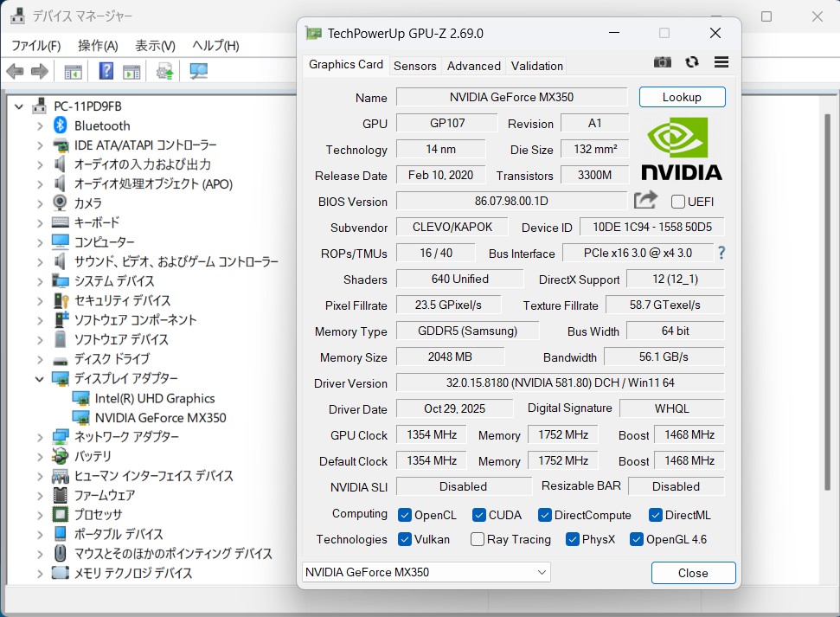Click the Name field NVIDIA GeForce MX350
840x617 pixels.
click(x=511, y=97)
